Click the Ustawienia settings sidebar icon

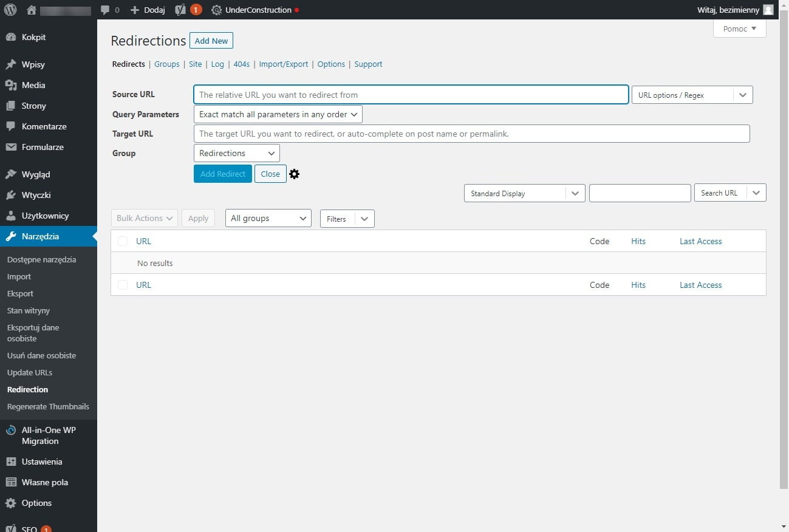(x=11, y=462)
